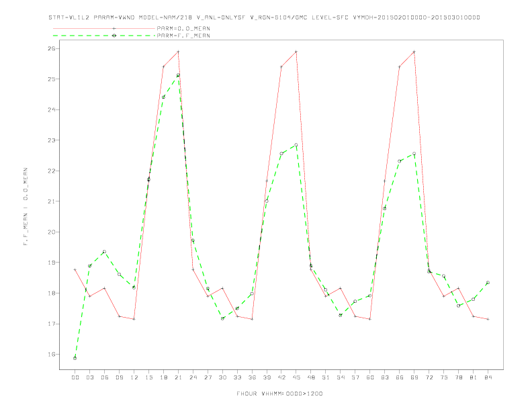Click the x-axis tick label 03
The width and height of the screenshot is (532, 411).
click(x=89, y=377)
